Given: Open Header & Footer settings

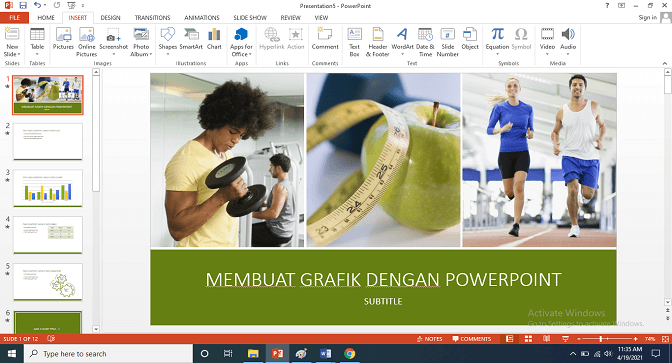Looking at the screenshot, I should (378, 42).
